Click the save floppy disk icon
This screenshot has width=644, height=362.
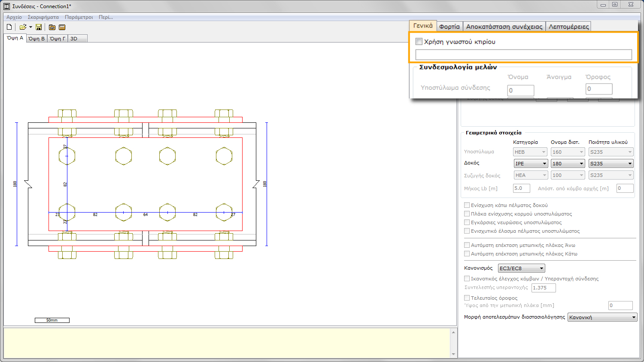39,27
